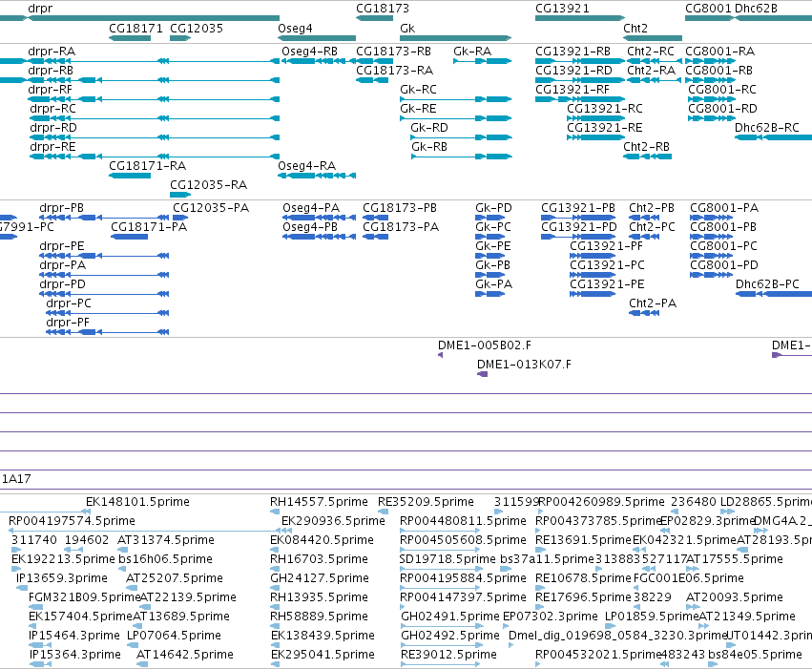Select cDNA RP004197574.5prime
The width and height of the screenshot is (812, 669).
tap(145, 531)
